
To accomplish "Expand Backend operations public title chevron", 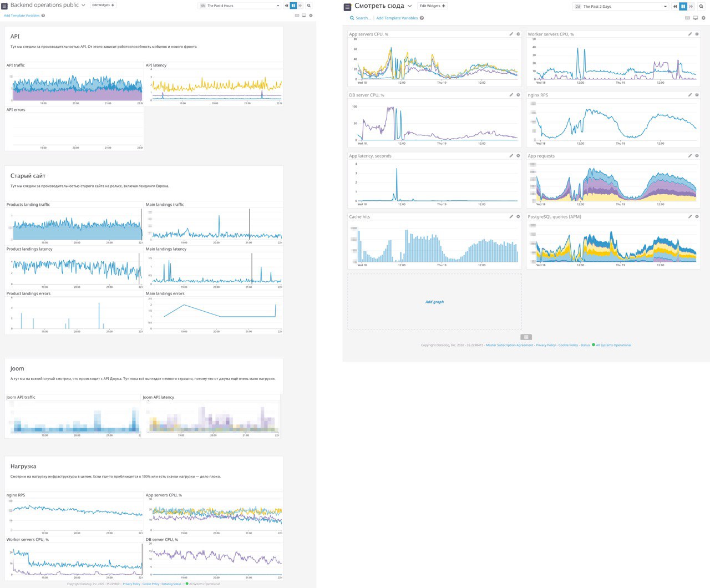I will [x=84, y=5].
